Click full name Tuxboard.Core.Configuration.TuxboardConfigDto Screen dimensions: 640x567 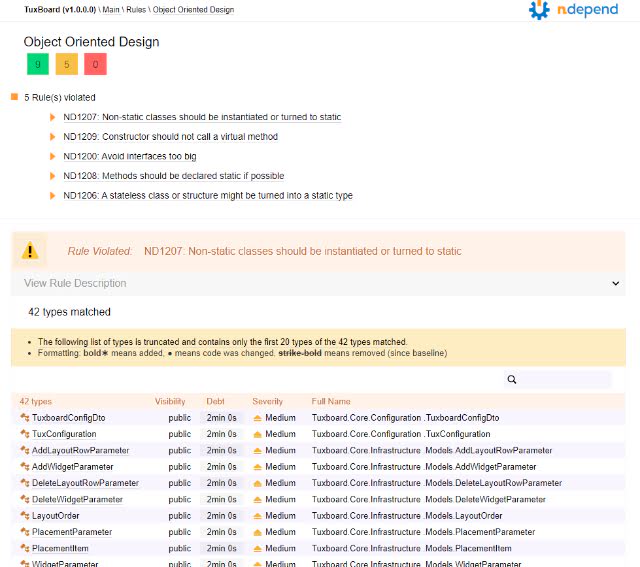405,418
